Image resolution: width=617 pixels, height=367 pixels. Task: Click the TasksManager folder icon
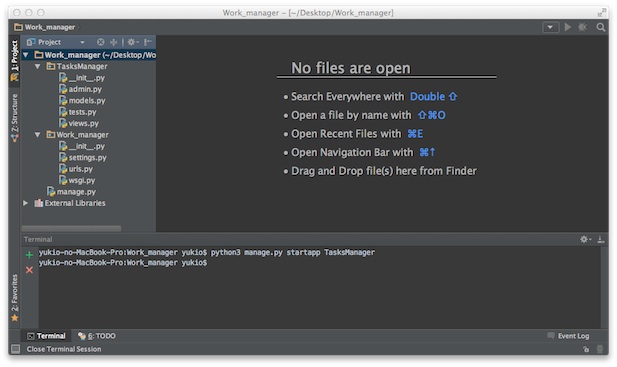pyautogui.click(x=51, y=66)
